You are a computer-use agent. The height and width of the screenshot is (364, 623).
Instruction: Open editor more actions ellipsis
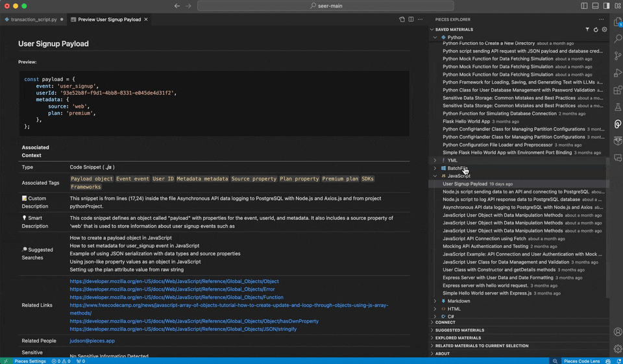point(420,19)
